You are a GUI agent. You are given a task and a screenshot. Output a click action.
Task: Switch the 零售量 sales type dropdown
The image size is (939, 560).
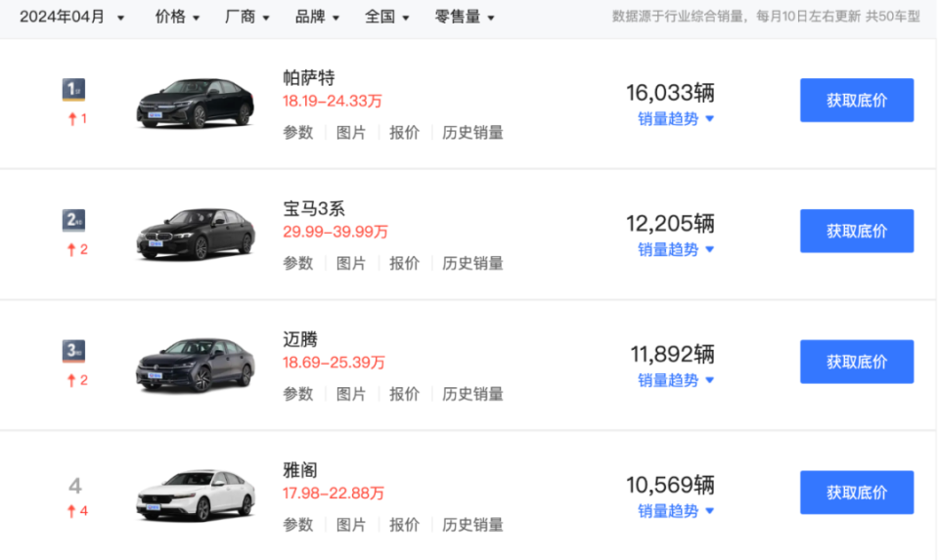pyautogui.click(x=465, y=17)
